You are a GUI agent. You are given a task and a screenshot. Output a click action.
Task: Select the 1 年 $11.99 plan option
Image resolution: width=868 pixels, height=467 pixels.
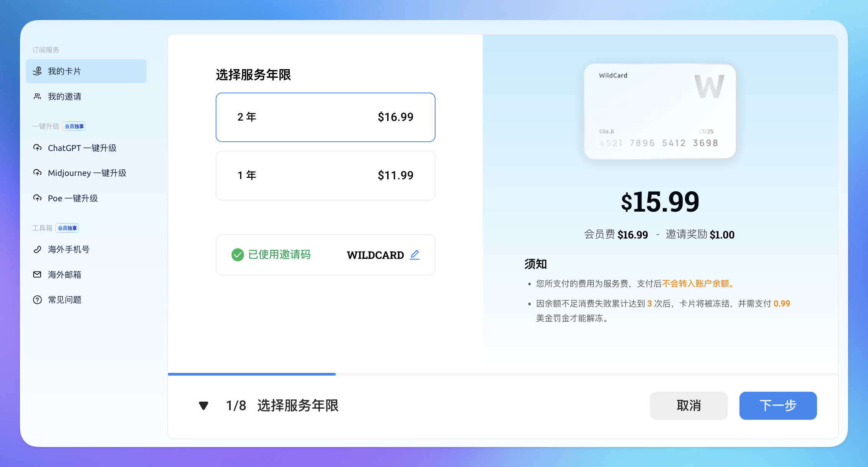[325, 176]
